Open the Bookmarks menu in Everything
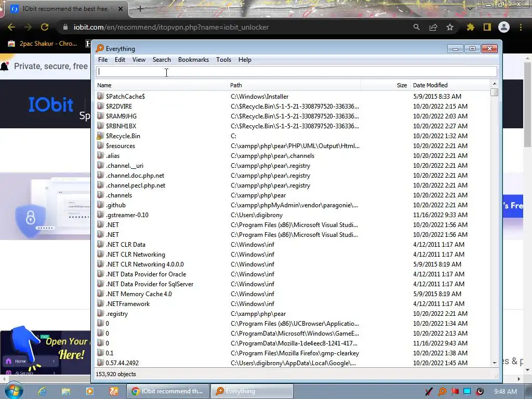Image resolution: width=532 pixels, height=399 pixels. pos(193,60)
